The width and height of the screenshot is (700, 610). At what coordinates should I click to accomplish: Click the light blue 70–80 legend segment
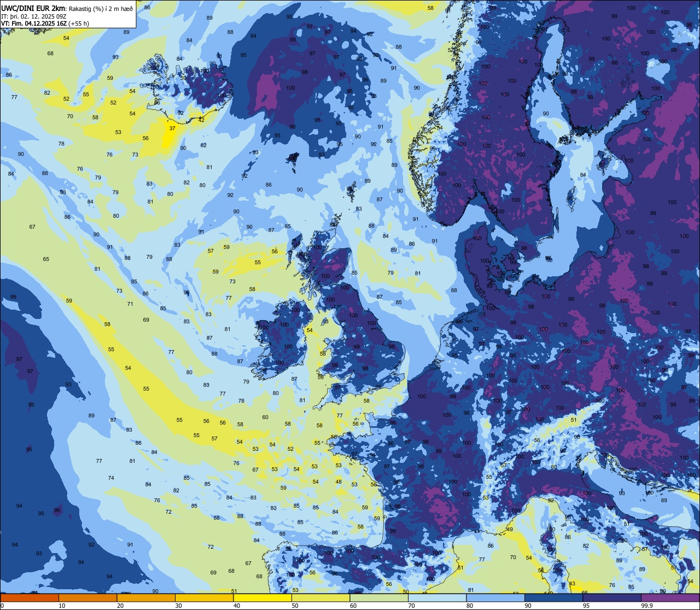(x=437, y=597)
